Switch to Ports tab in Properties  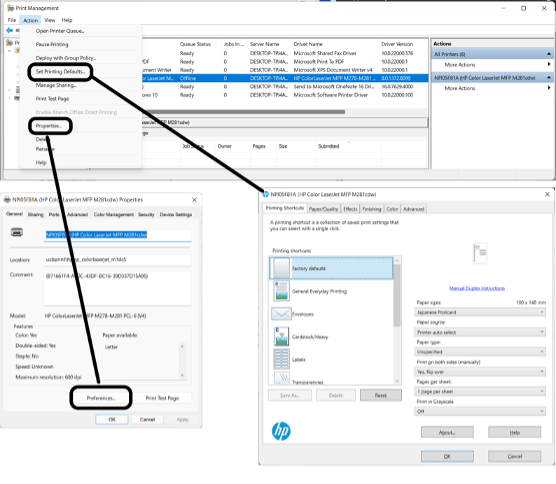54,215
